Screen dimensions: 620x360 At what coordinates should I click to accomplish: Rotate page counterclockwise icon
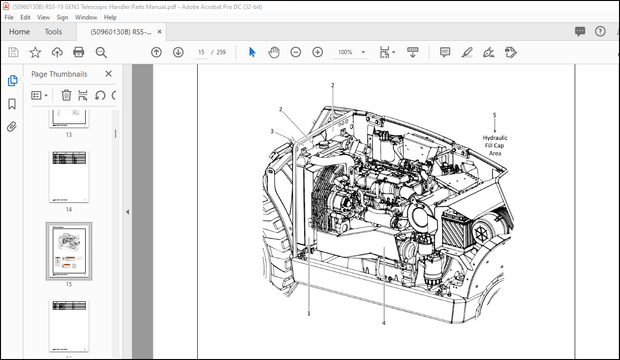click(100, 95)
